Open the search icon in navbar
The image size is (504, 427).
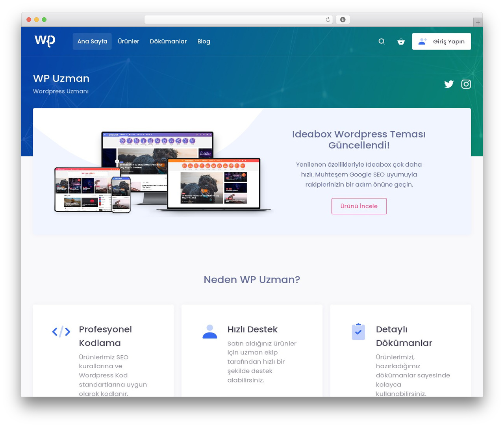pyautogui.click(x=382, y=41)
